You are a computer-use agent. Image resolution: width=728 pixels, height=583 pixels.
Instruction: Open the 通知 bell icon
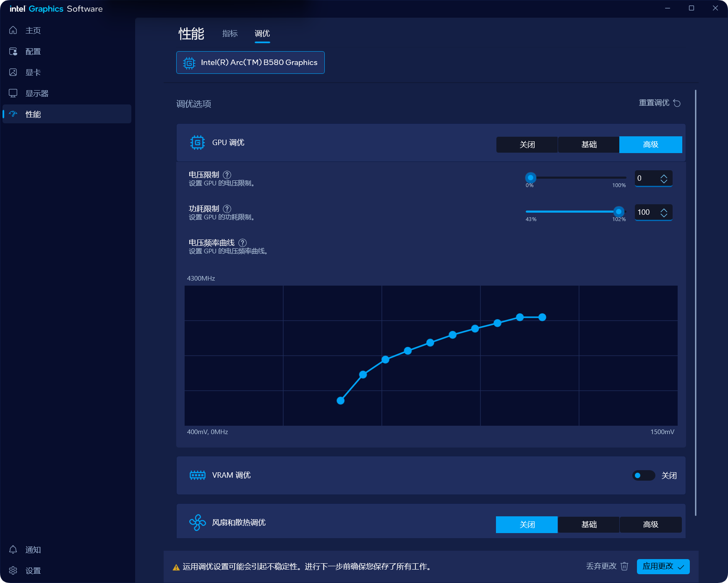(13, 549)
